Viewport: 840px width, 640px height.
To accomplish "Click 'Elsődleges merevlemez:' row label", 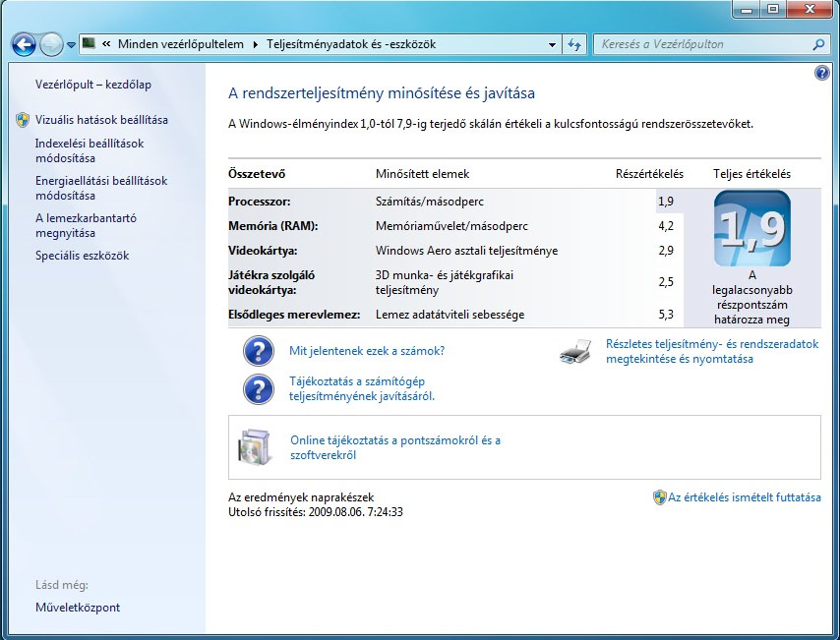I will [294, 315].
